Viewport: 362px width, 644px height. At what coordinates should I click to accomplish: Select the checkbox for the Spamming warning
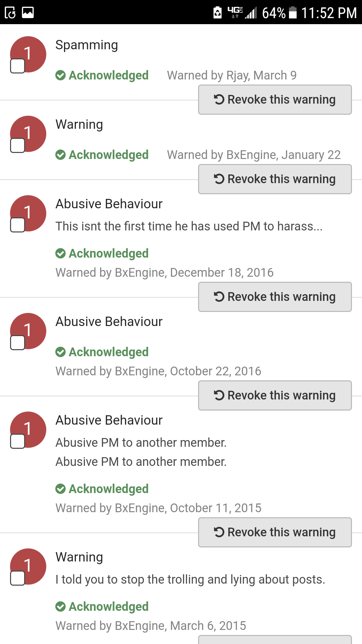(18, 66)
